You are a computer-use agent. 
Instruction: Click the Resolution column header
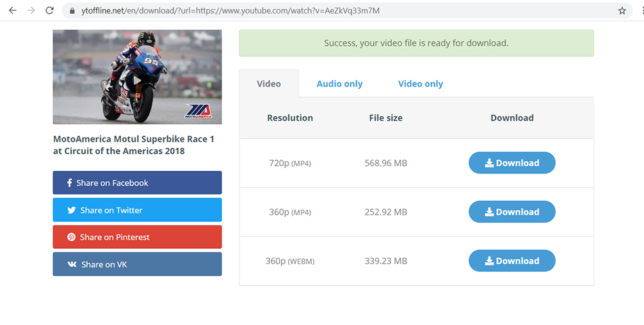290,118
